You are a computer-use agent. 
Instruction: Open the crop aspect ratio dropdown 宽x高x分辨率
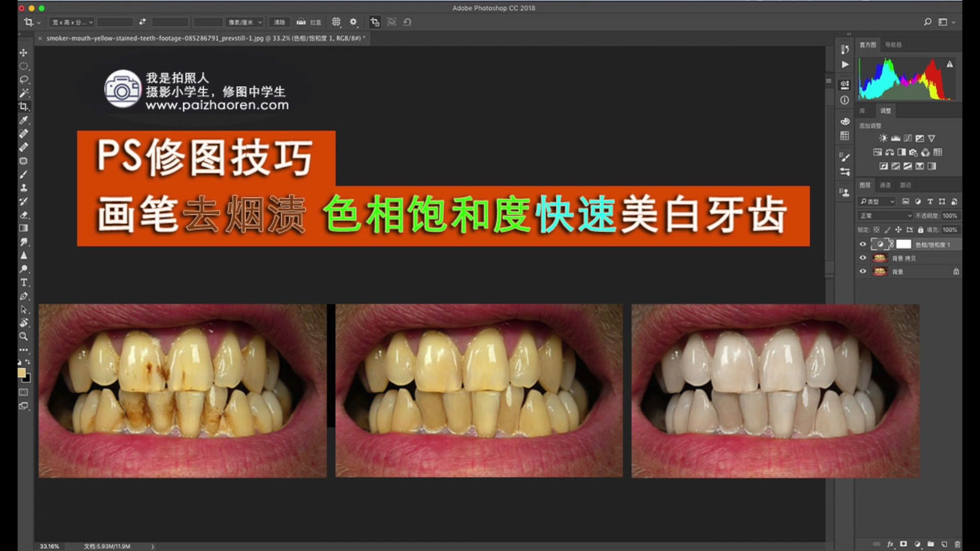(71, 22)
